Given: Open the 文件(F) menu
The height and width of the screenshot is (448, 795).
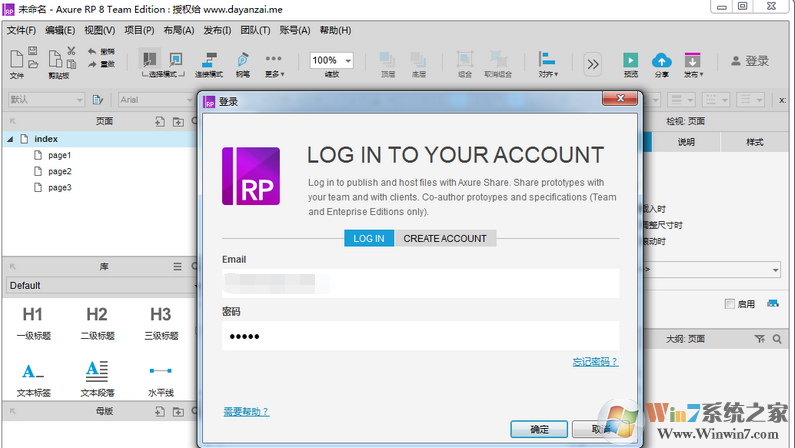Looking at the screenshot, I should pos(21,30).
